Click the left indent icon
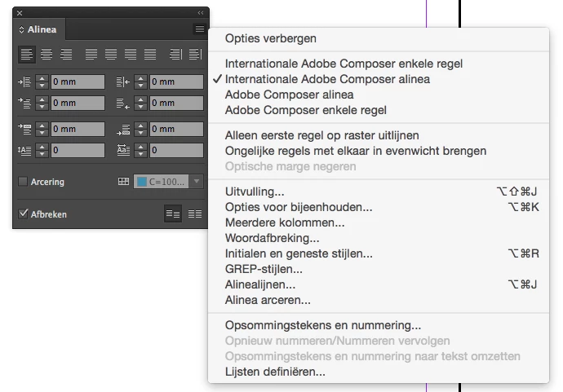Image resolution: width=563 pixels, height=392 pixels. point(24,82)
